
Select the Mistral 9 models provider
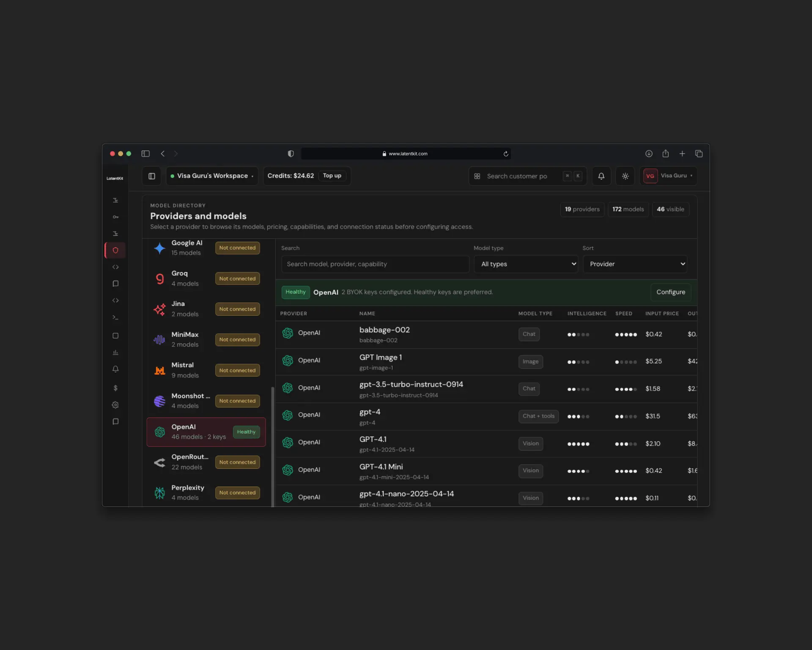(x=206, y=370)
